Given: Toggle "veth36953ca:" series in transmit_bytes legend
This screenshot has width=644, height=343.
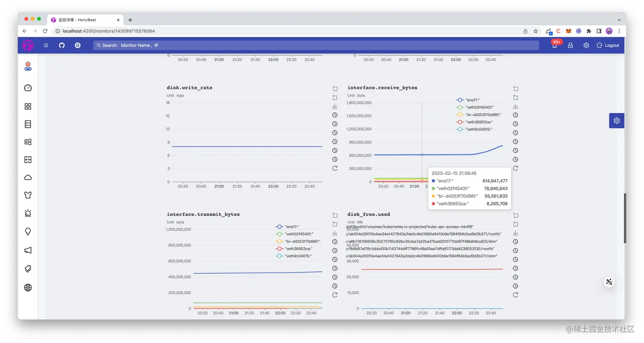Looking at the screenshot, I should 294,249.
